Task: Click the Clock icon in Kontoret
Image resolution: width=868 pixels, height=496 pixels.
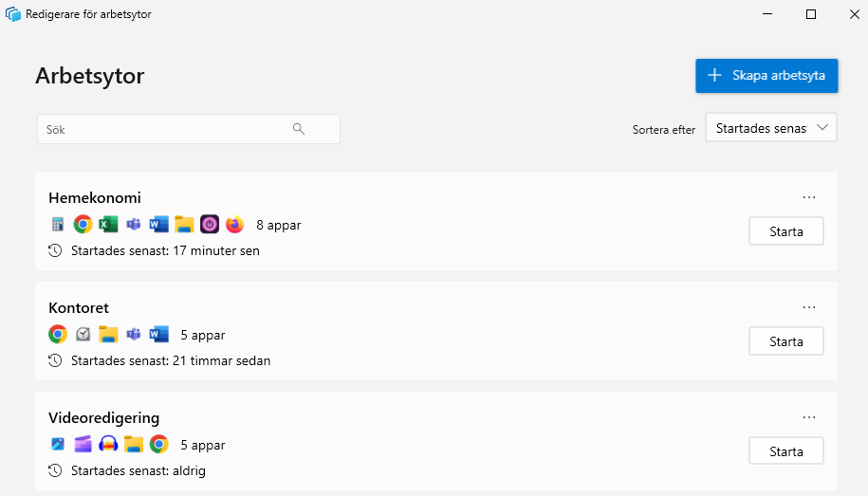Action: point(83,335)
